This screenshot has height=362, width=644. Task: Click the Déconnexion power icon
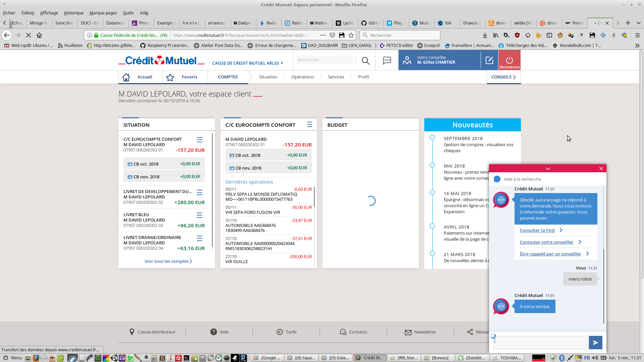(509, 60)
